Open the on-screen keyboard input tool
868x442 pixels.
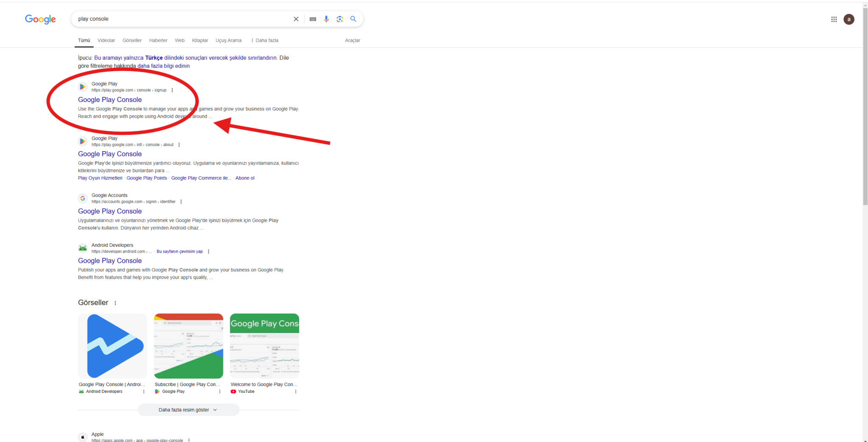tap(313, 19)
